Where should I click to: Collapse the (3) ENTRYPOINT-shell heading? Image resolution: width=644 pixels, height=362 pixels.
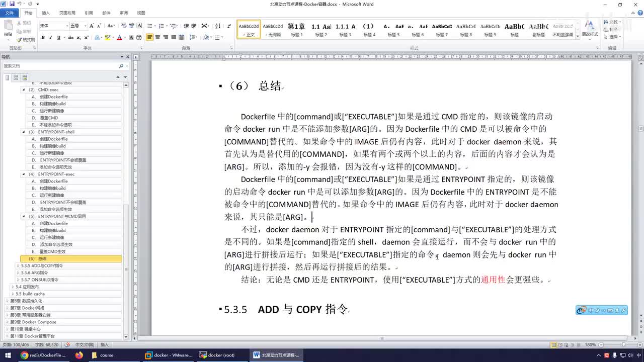(24, 132)
